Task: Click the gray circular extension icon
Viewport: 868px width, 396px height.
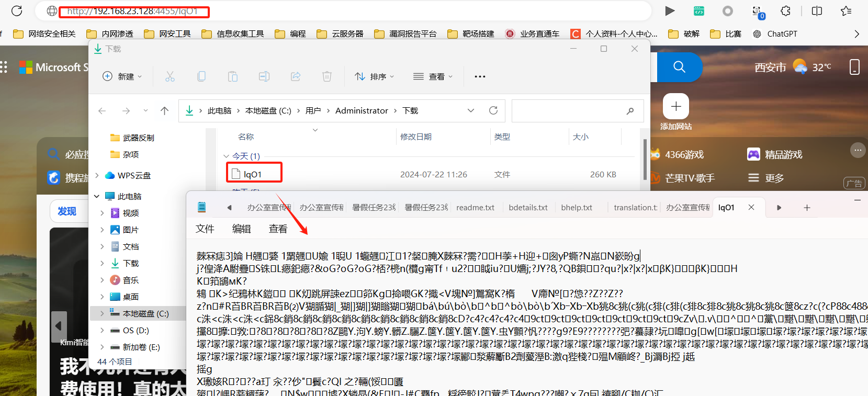Action: pyautogui.click(x=728, y=11)
